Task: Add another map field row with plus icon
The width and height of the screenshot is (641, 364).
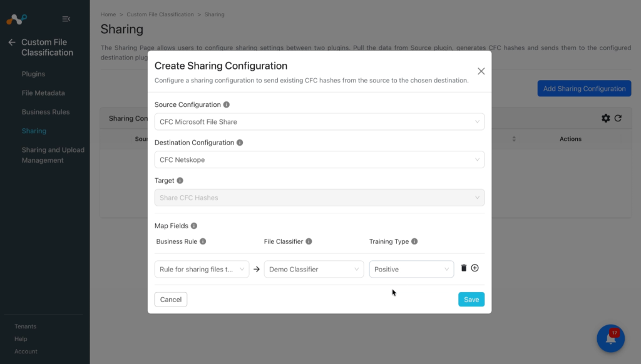Action: [474, 268]
